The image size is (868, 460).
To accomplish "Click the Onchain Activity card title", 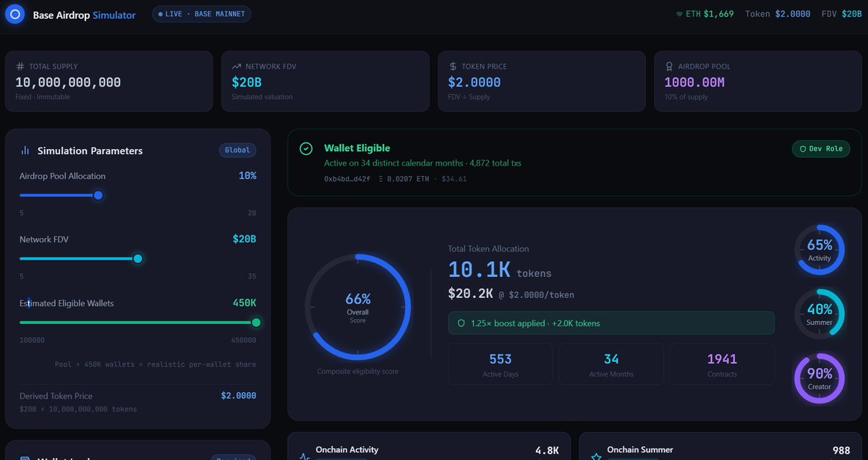I will pyautogui.click(x=347, y=450).
